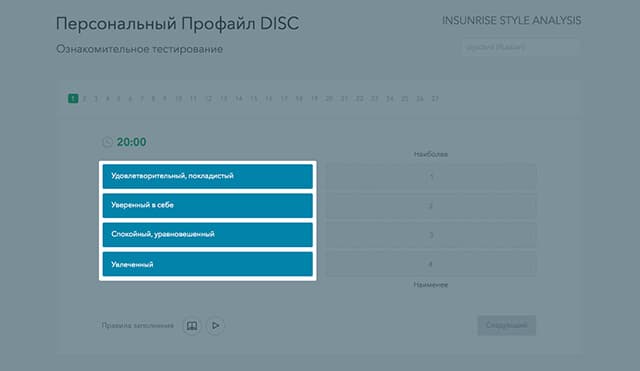Go to question 27 in pagination

435,99
